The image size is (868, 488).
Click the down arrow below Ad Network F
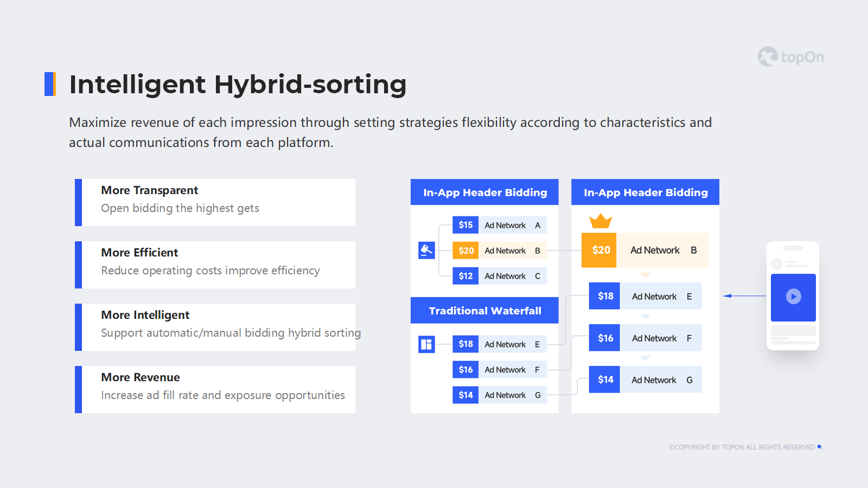645,358
